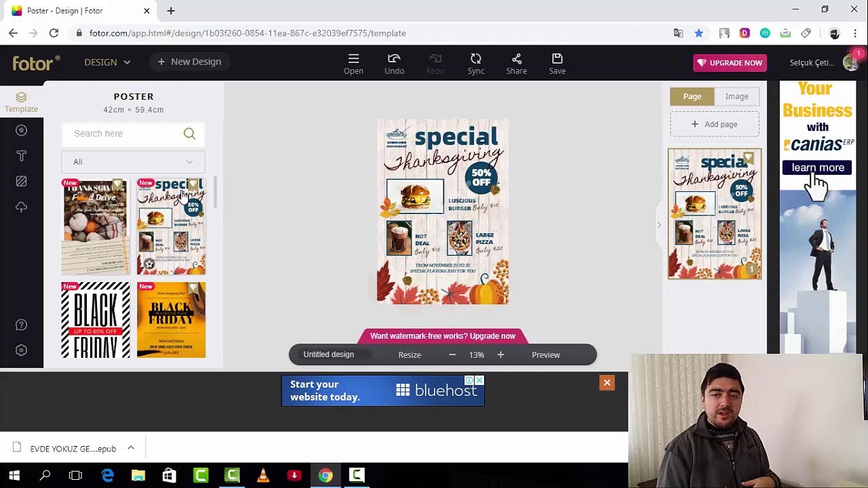Screen dimensions: 868x488
Task: Select page 1 thumbnail in right panel
Action: [x=714, y=214]
